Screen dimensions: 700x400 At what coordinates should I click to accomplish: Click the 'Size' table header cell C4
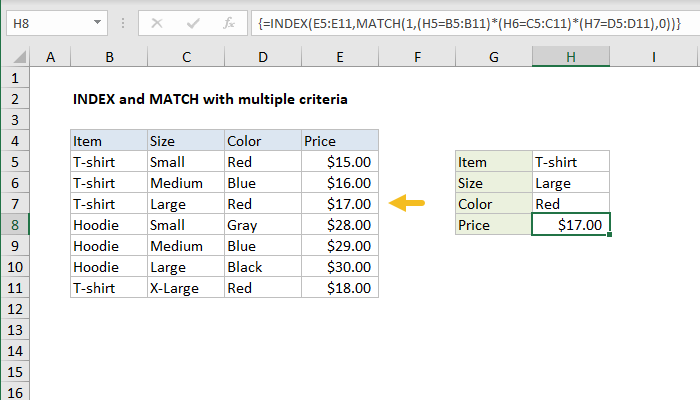pyautogui.click(x=186, y=141)
